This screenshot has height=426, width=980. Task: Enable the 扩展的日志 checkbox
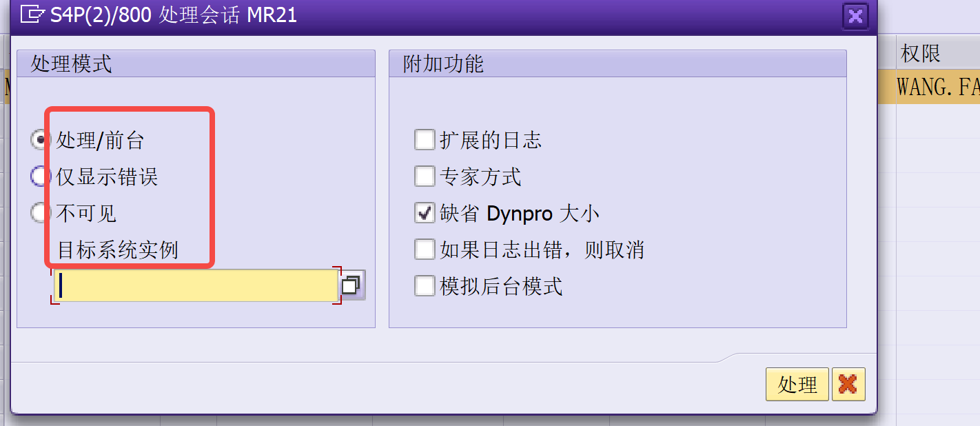pyautogui.click(x=425, y=139)
